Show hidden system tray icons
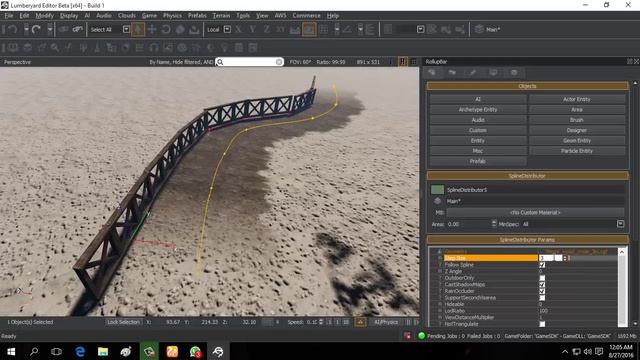This screenshot has width=640, height=360. click(x=565, y=351)
